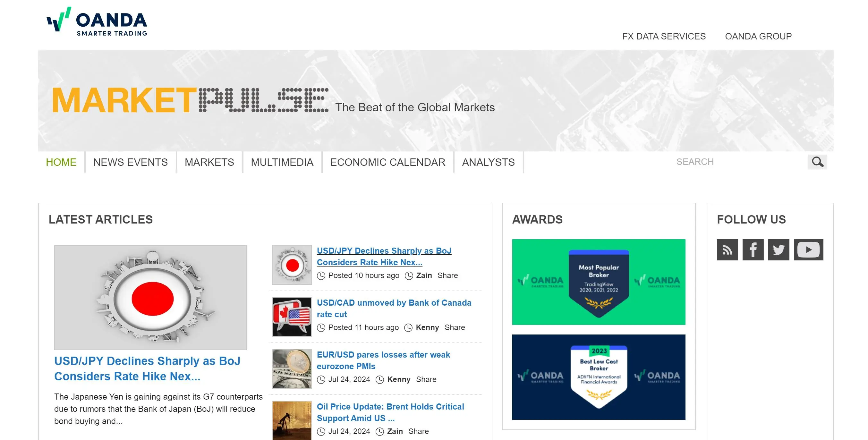The image size is (868, 440).
Task: Open author Kenny on the USD/CAD article
Action: [427, 327]
